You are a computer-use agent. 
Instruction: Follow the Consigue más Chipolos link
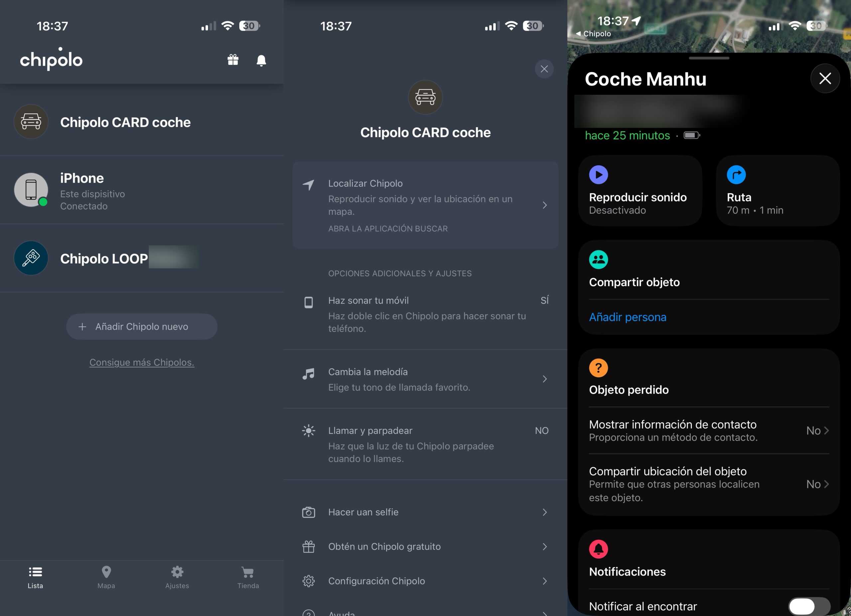(142, 362)
